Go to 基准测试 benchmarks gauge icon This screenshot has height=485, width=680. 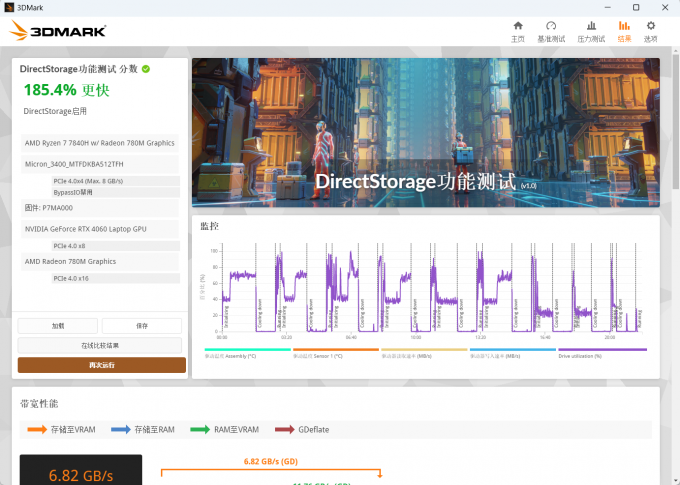551,31
